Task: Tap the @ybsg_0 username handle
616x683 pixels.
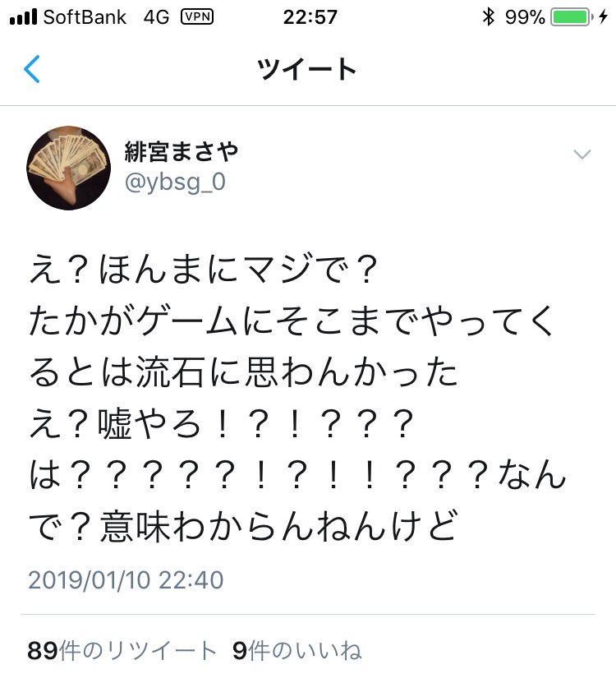Action: pyautogui.click(x=175, y=182)
